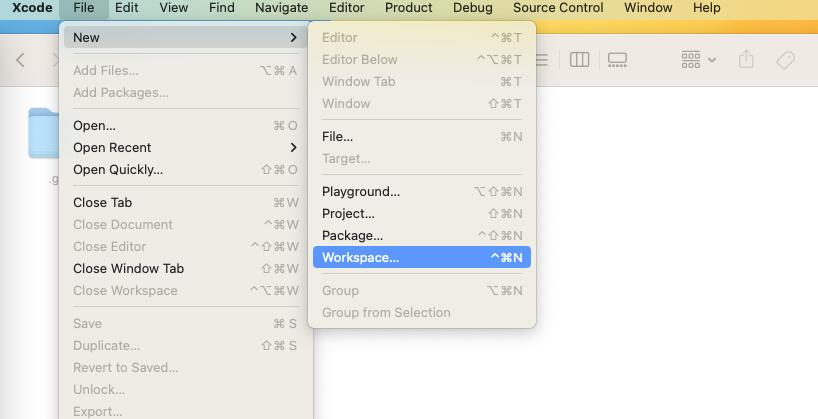
Task: Open the Debug menu
Action: click(x=473, y=8)
